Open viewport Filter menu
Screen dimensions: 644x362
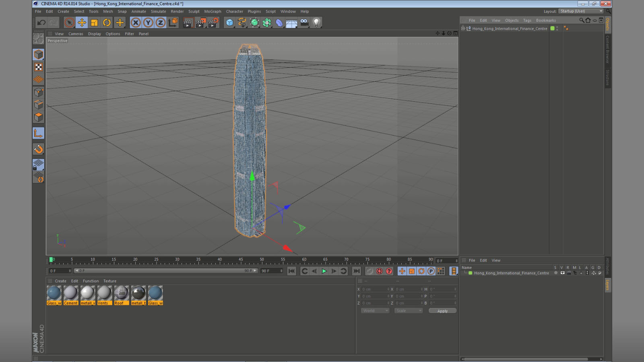[x=129, y=34]
